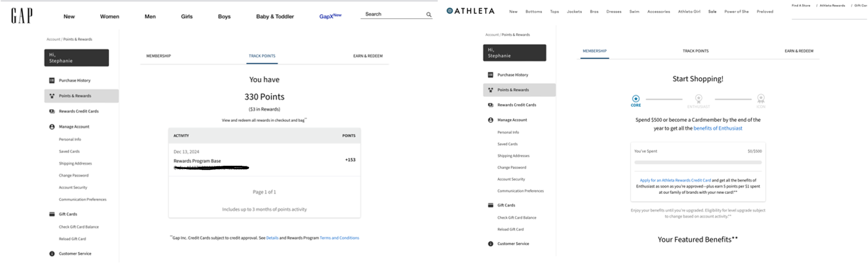This screenshot has height=266, width=868.
Task: Open Gap Women menu
Action: click(110, 17)
